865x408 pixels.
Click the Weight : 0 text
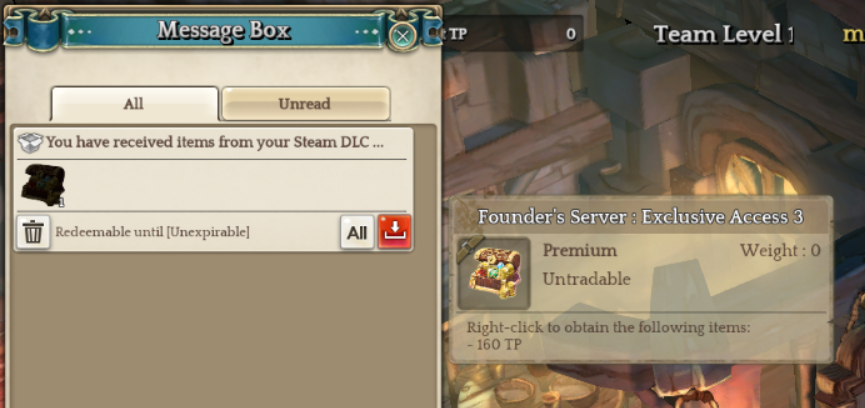[780, 250]
